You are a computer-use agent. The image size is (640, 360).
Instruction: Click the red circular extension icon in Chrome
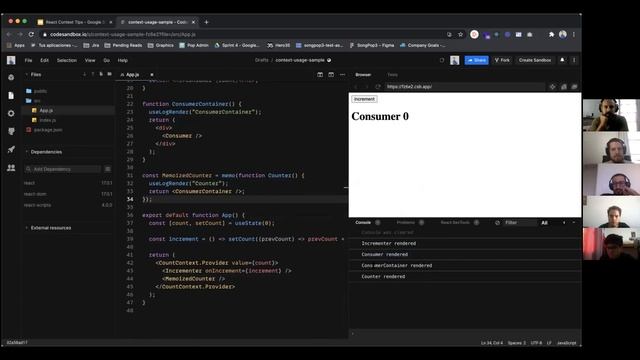click(474, 34)
